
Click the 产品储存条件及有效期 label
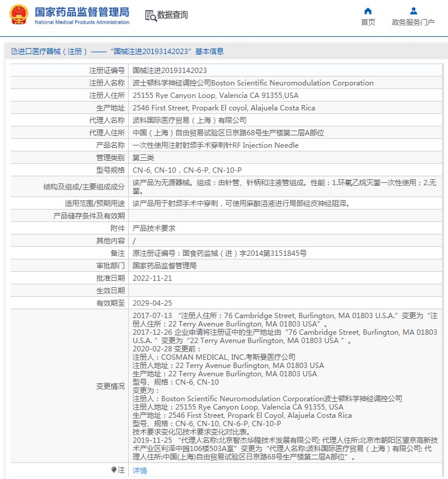click(89, 216)
